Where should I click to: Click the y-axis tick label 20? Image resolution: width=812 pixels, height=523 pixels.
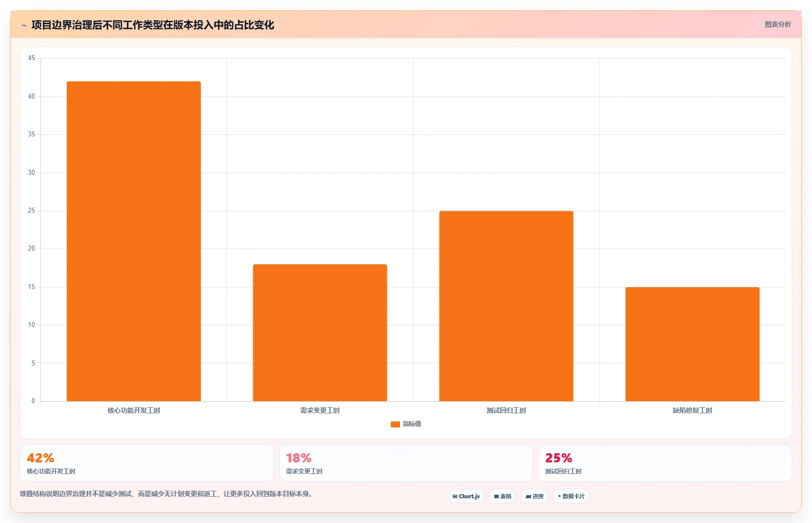pos(31,249)
